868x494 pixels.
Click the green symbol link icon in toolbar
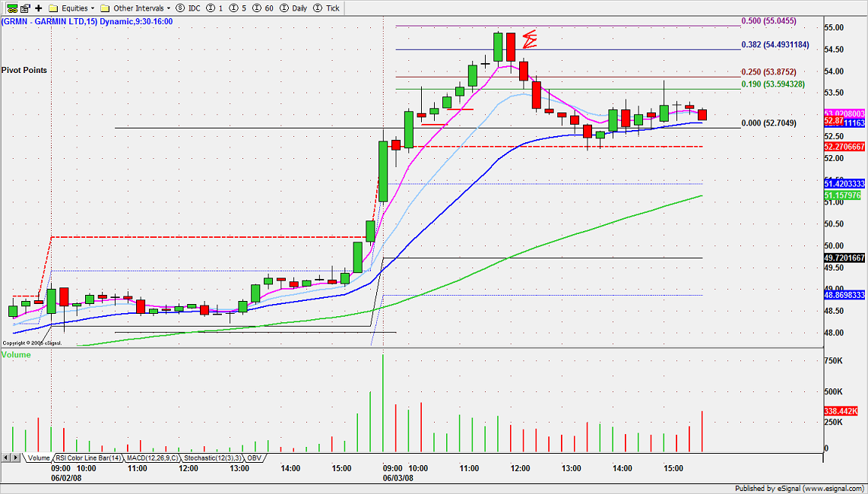(x=12, y=8)
